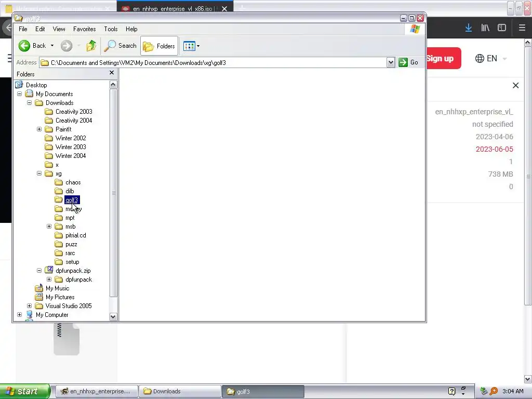The height and width of the screenshot is (399, 532).
Task: Close the Folders pane
Action: pos(112,73)
